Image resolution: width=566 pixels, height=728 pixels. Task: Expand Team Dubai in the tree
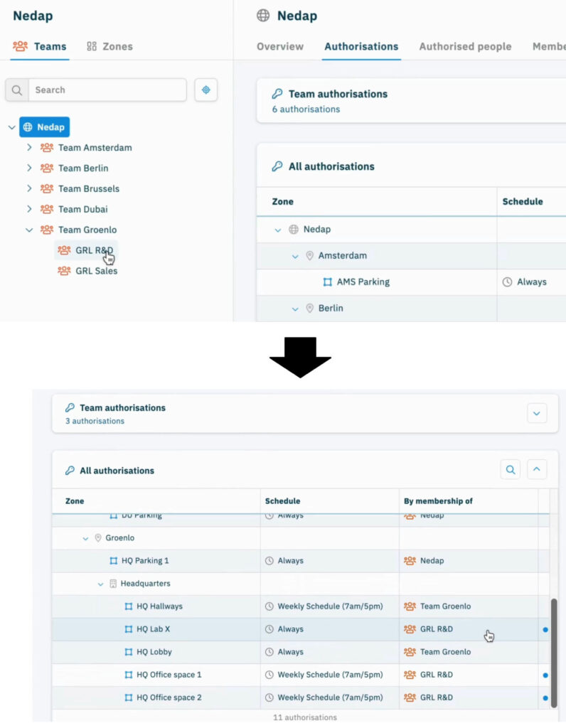[29, 209]
